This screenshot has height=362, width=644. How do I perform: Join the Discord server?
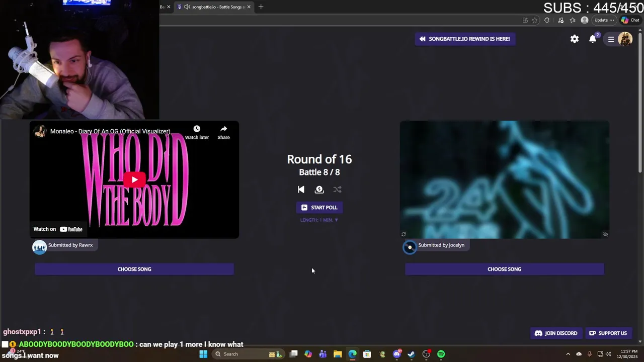point(556,333)
